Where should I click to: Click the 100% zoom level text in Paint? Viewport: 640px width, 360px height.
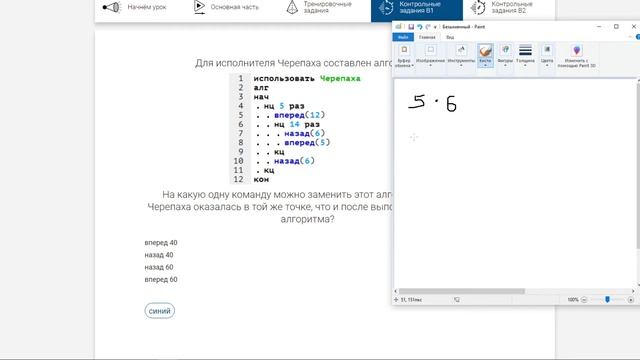coord(573,300)
